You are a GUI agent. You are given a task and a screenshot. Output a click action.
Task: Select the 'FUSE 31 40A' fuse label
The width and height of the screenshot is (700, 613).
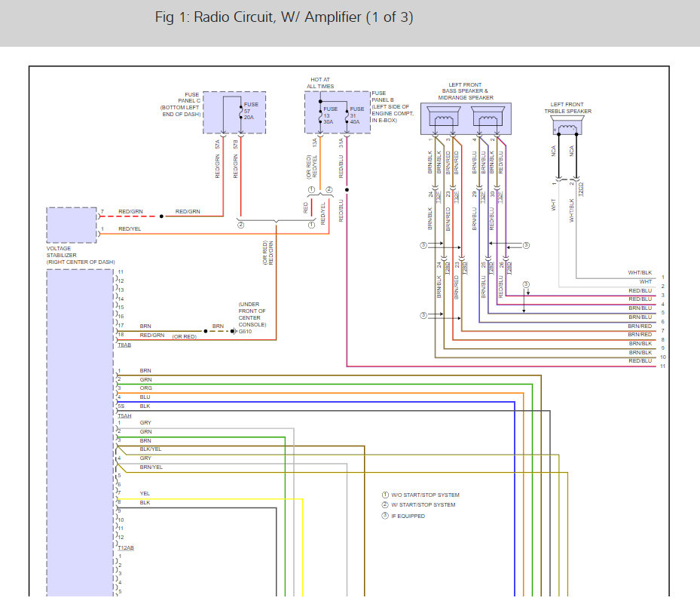(356, 115)
